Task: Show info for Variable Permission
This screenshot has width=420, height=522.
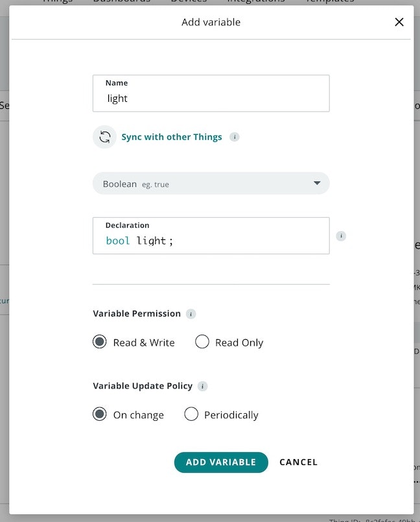Action: [x=191, y=314]
